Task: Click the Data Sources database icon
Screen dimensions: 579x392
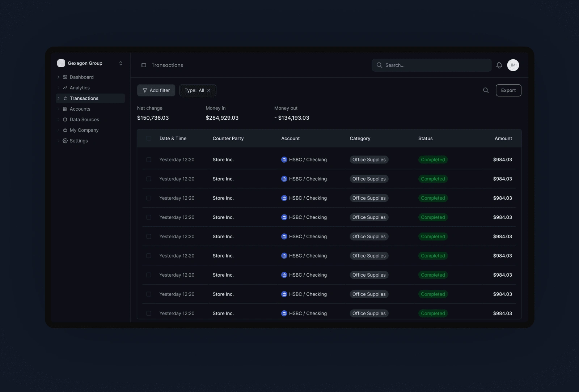Action: pyautogui.click(x=65, y=119)
